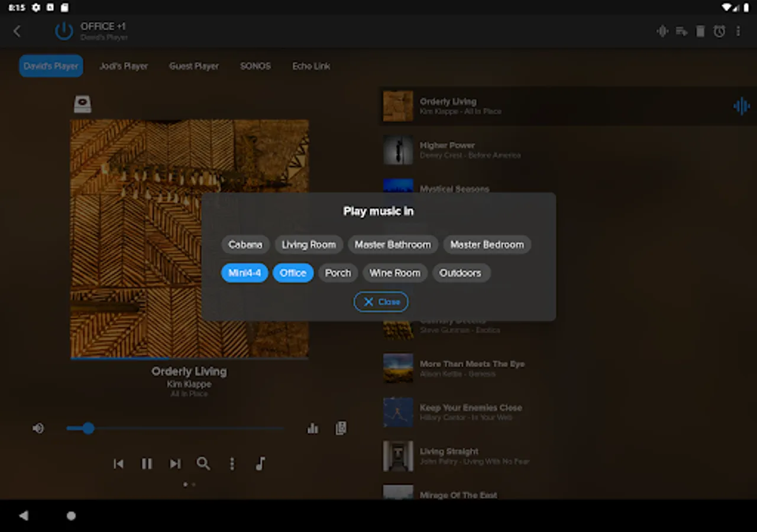Click the OFFICE +1 zone title
757x532 pixels.
click(x=103, y=27)
